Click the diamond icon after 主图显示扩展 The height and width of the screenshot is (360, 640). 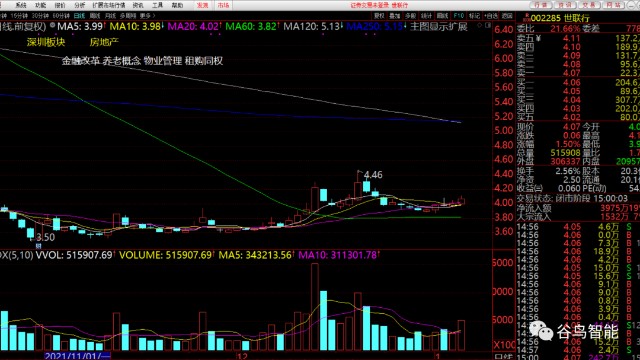tap(479, 26)
